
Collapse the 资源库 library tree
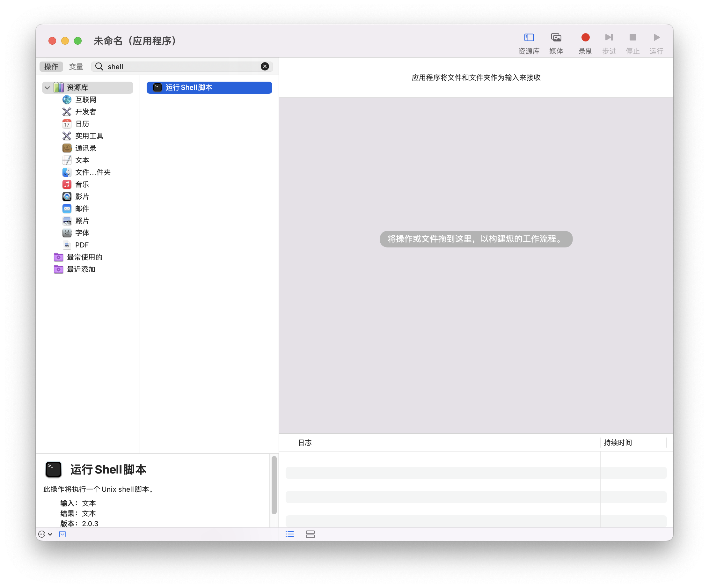pos(47,88)
